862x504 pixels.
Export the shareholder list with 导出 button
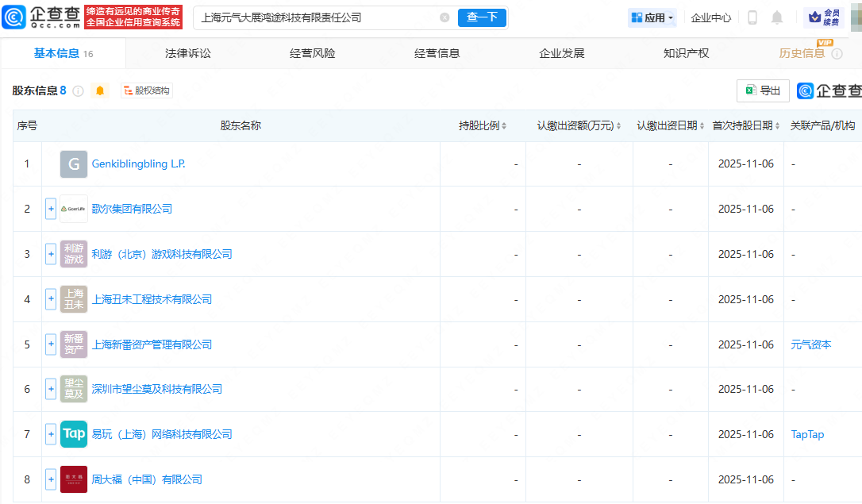tap(763, 90)
